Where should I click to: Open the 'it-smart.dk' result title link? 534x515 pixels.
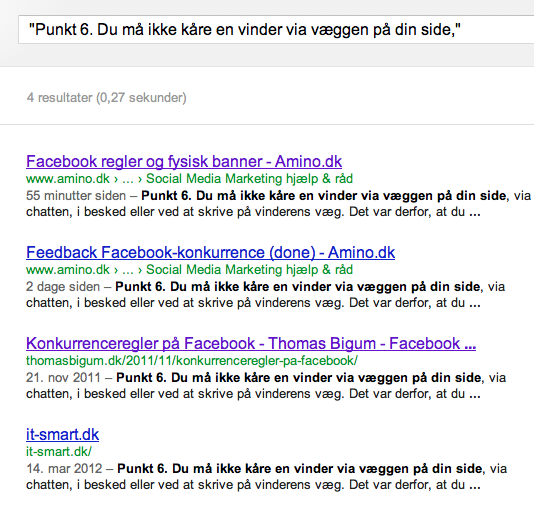click(62, 435)
